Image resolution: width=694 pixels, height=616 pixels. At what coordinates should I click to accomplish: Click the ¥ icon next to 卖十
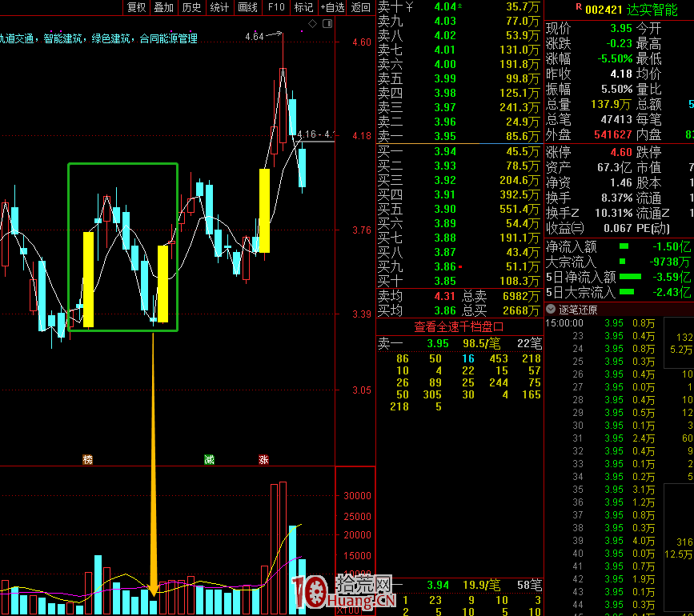pos(409,6)
